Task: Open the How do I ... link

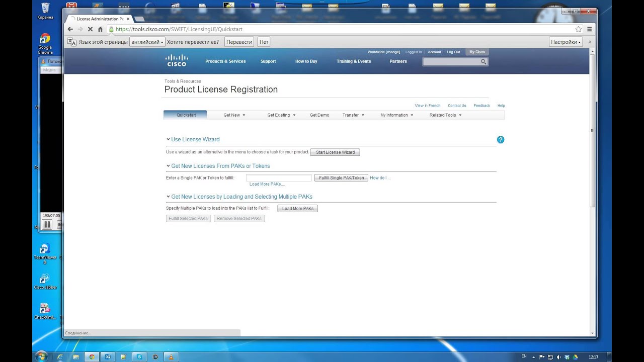Action: (x=380, y=178)
